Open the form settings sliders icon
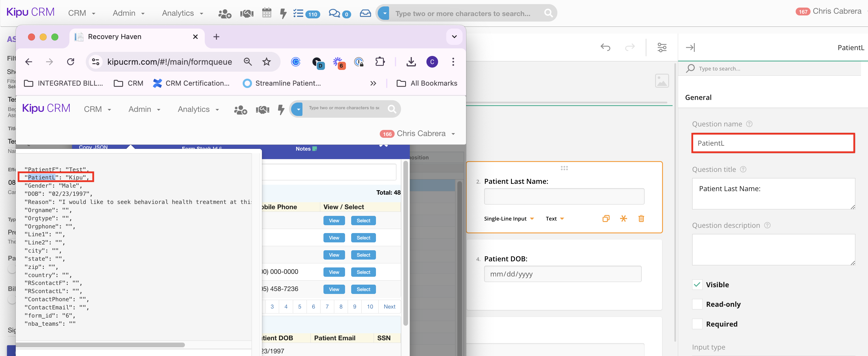Screen dimensions: 868x356 pyautogui.click(x=662, y=47)
